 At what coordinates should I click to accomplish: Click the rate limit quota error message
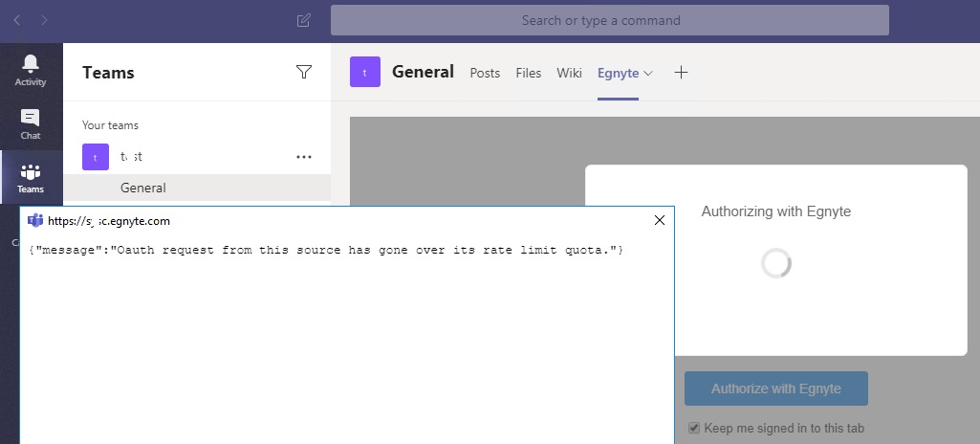(x=326, y=250)
